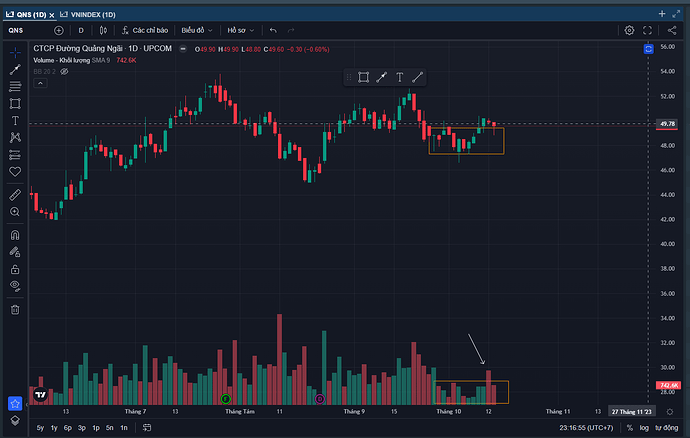Enable magnet mode in left toolbar
The height and width of the screenshot is (438, 690).
point(15,236)
